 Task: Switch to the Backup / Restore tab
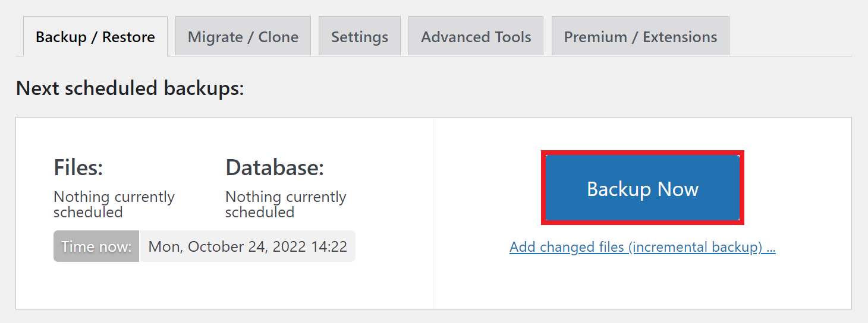coord(95,37)
